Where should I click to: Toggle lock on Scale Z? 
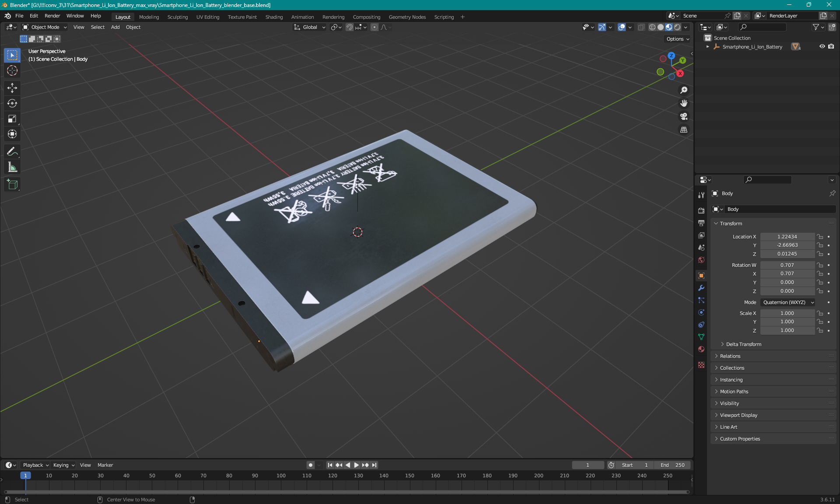[x=820, y=330]
